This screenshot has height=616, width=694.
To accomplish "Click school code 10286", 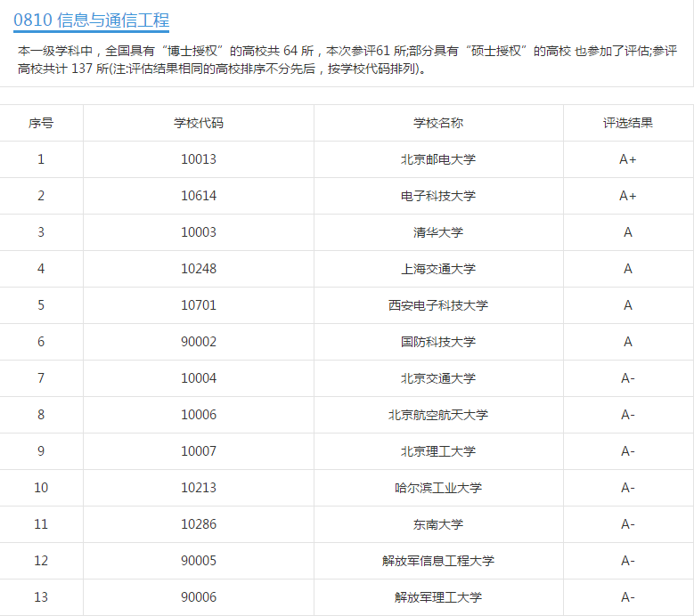I will 199,524.
